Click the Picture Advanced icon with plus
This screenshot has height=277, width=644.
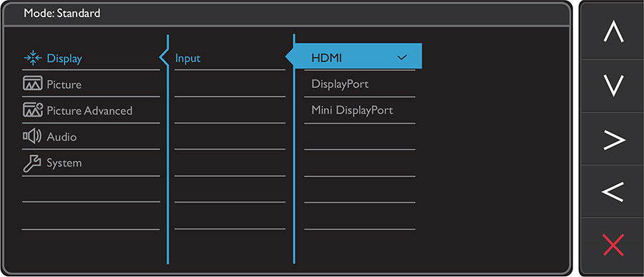coord(33,110)
